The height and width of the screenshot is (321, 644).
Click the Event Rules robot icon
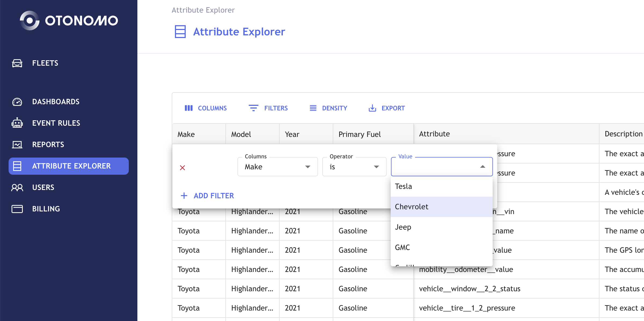17,123
